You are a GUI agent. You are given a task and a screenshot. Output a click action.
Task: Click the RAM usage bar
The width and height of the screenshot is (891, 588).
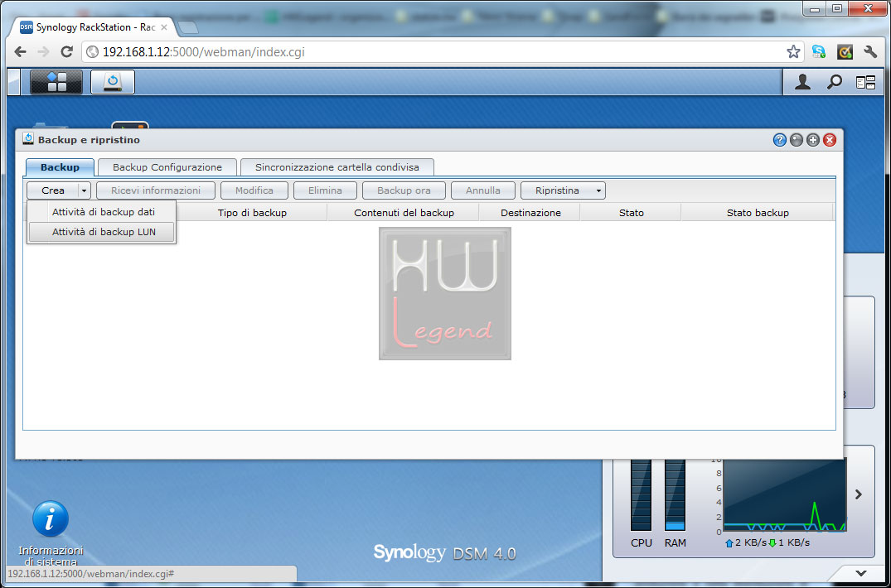(675, 494)
